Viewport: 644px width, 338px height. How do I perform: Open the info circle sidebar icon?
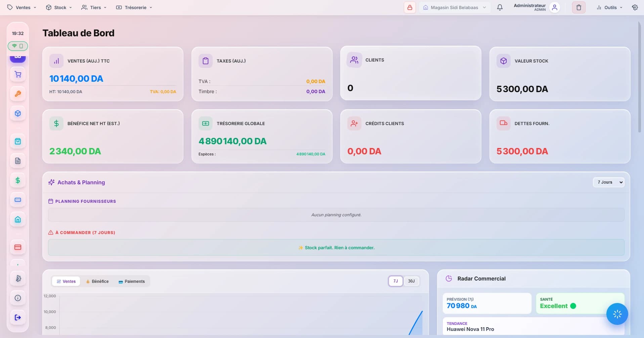tap(18, 298)
